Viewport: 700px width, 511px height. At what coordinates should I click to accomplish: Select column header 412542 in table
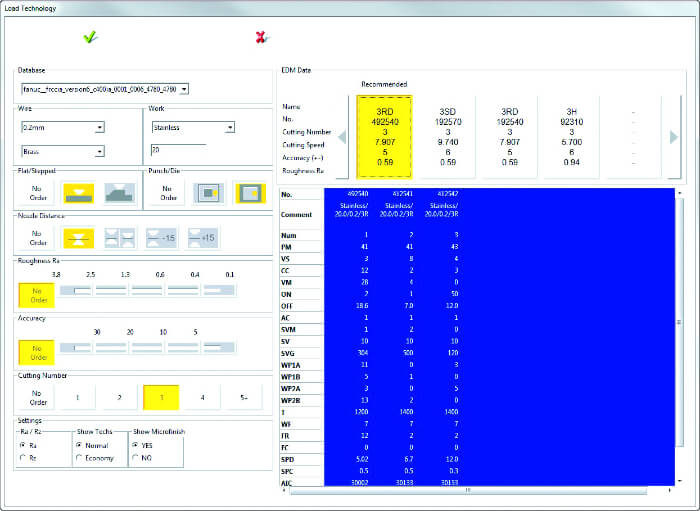[447, 194]
